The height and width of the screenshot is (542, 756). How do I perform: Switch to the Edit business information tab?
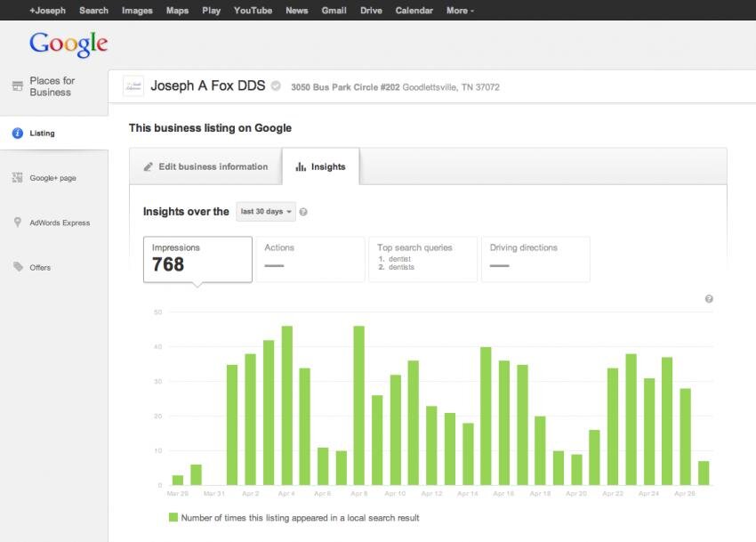(205, 166)
